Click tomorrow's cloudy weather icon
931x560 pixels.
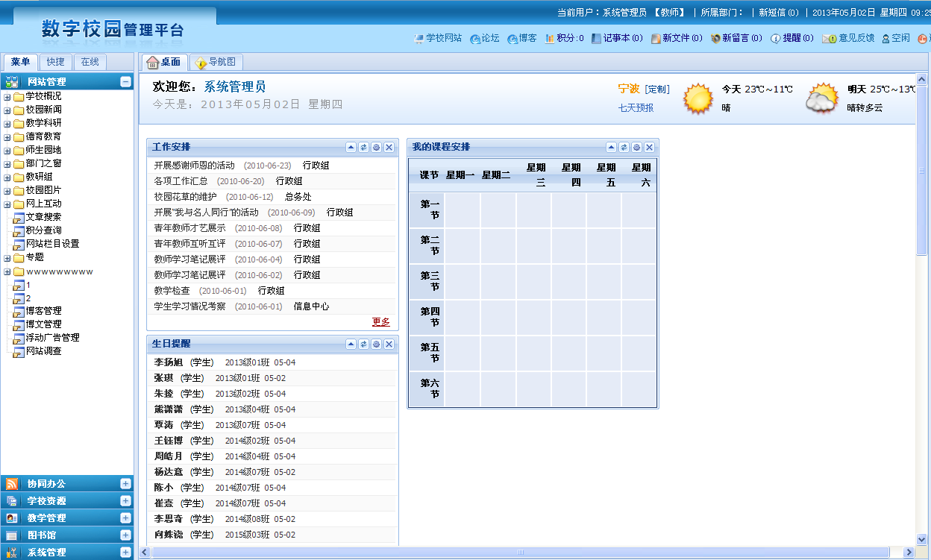822,98
